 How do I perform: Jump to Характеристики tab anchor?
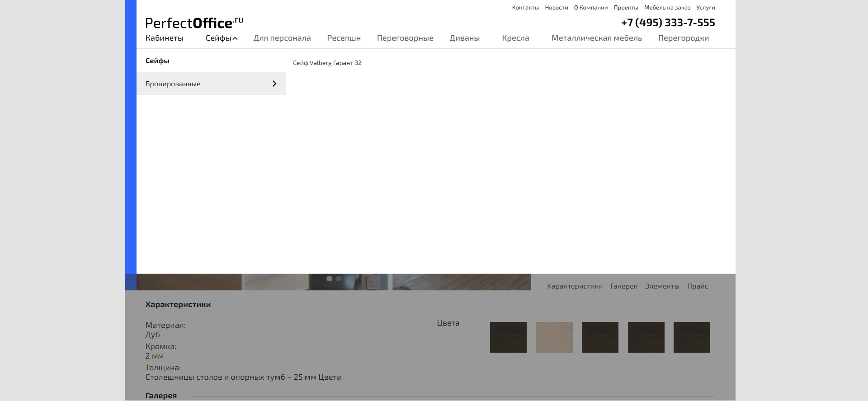(575, 286)
